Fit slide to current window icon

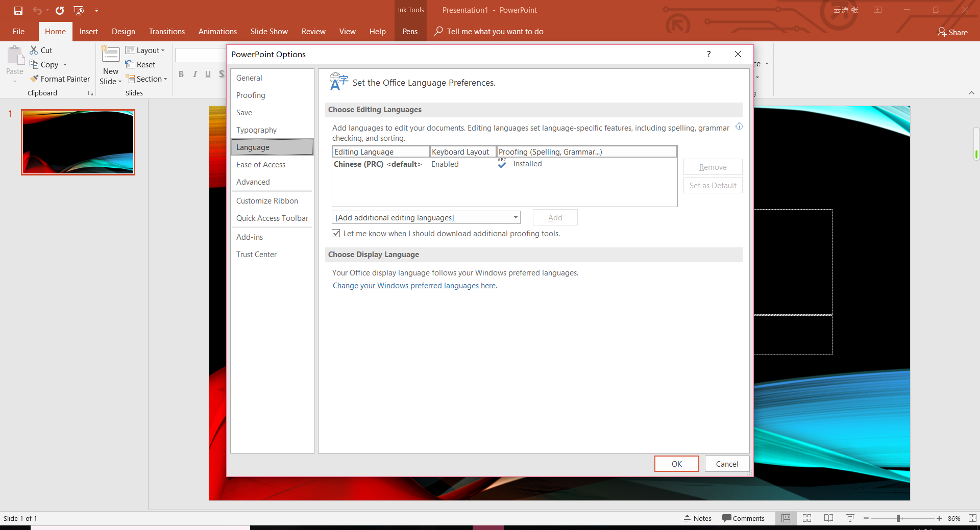point(972,518)
